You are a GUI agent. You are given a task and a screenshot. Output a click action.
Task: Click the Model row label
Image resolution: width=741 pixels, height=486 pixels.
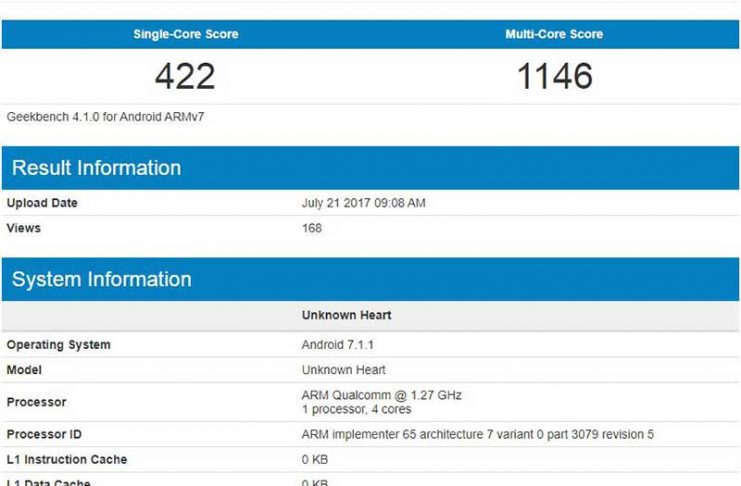pyautogui.click(x=26, y=370)
